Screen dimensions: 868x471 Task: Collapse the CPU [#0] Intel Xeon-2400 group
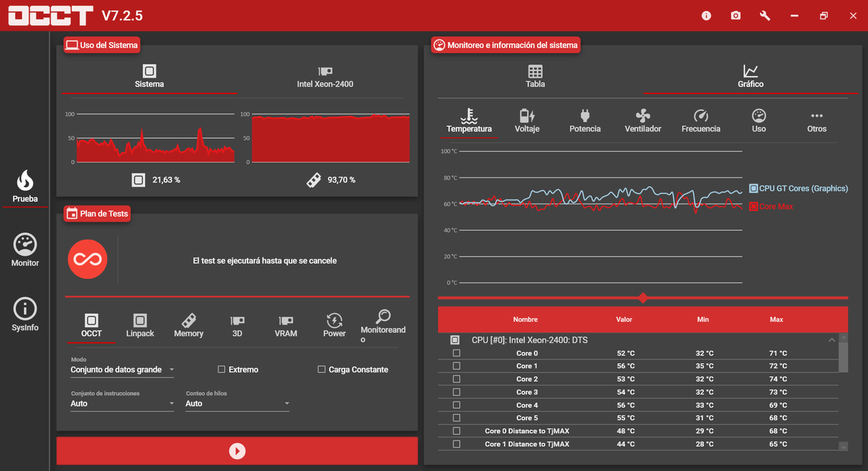click(832, 340)
